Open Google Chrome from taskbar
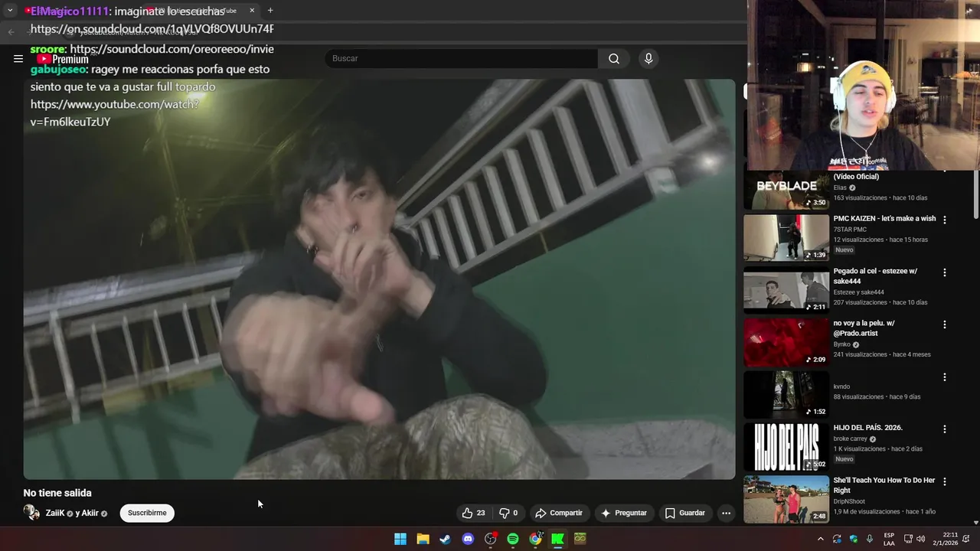This screenshot has width=980, height=551. tap(535, 539)
